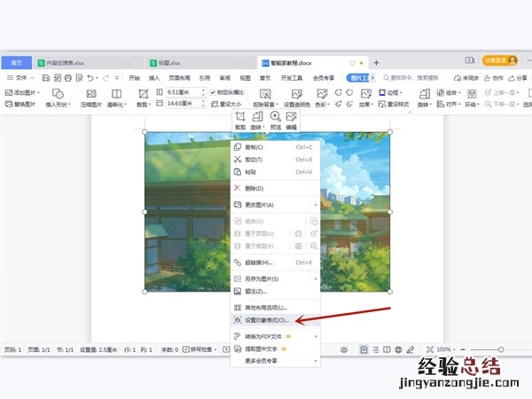The height and width of the screenshot is (399, 532).
Task: Select 剪切(T) in the context menu
Action: click(275, 160)
